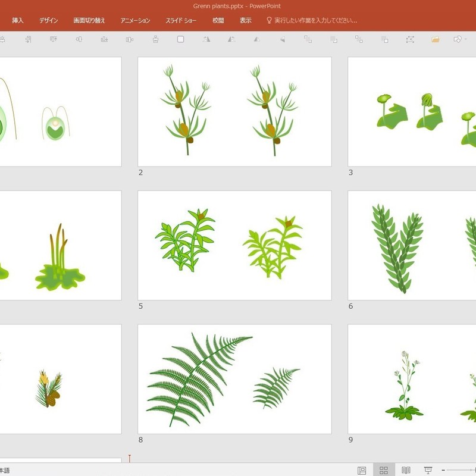Click the folder icon in toolbar
Viewport: 476px width, 476px height.
436,39
